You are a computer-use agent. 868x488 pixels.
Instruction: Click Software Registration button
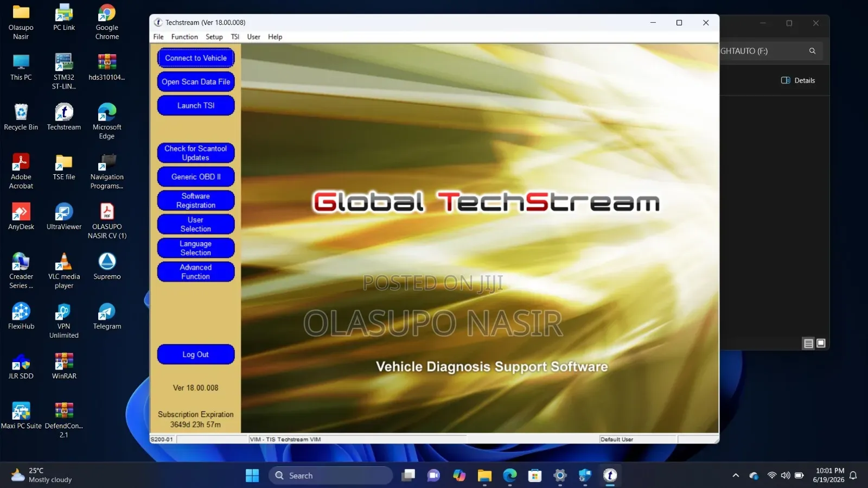(196, 201)
